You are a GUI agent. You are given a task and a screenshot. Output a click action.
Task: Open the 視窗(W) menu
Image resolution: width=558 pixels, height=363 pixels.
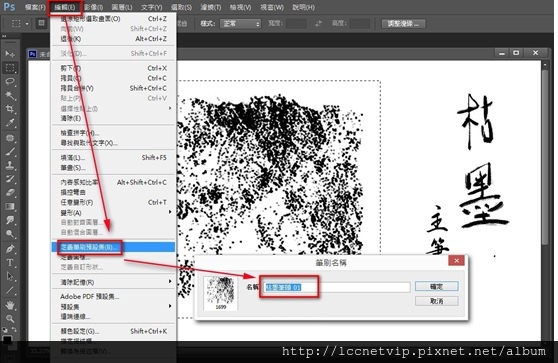click(x=272, y=7)
